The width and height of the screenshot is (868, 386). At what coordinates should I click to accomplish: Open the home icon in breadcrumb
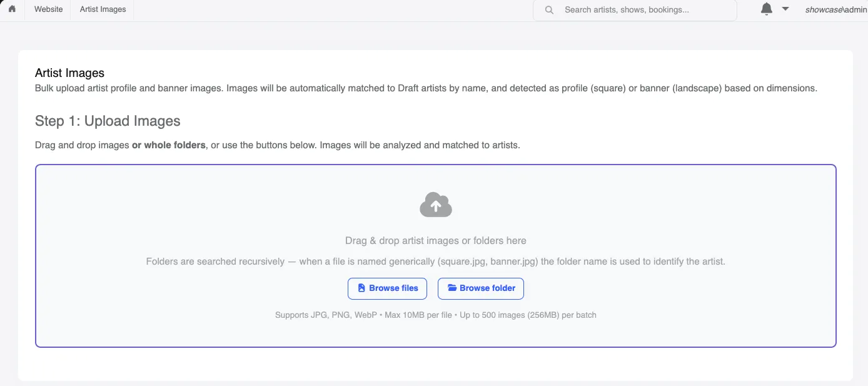point(12,9)
